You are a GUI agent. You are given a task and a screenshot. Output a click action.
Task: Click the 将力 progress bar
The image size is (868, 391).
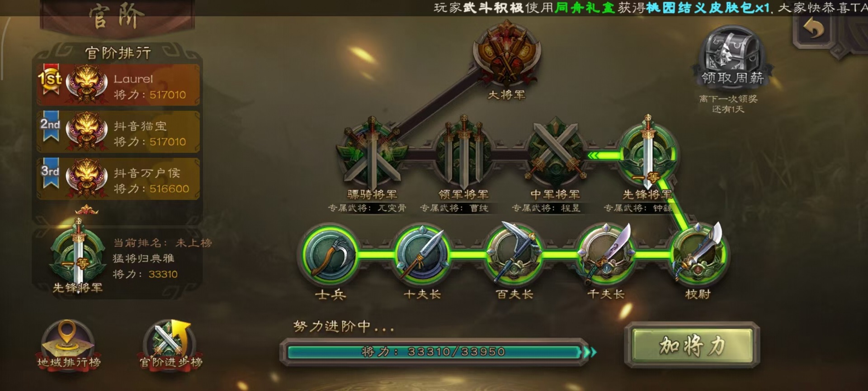(x=434, y=352)
